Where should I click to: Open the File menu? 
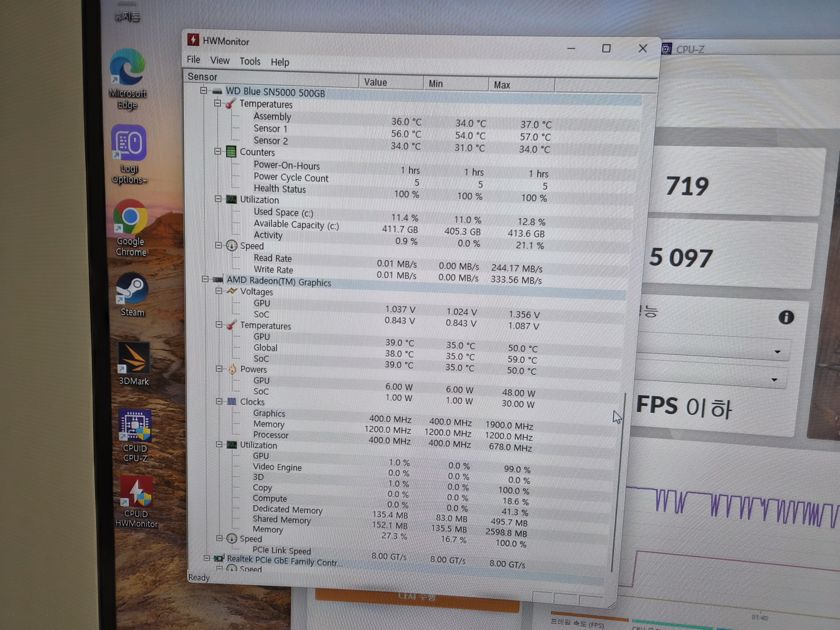[x=193, y=60]
